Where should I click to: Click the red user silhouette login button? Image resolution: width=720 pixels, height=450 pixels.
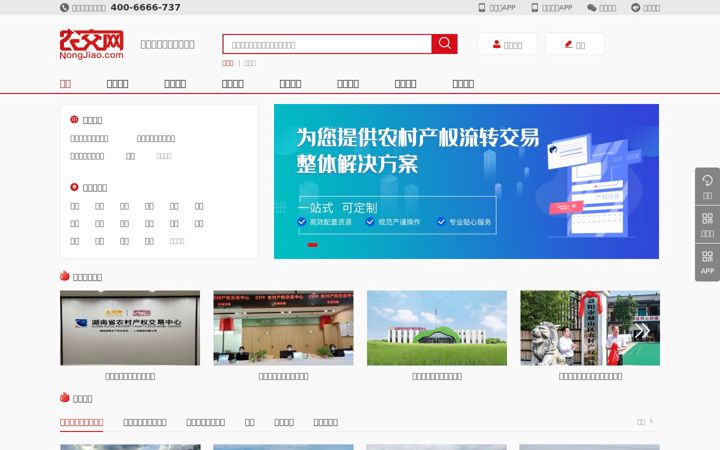click(507, 44)
